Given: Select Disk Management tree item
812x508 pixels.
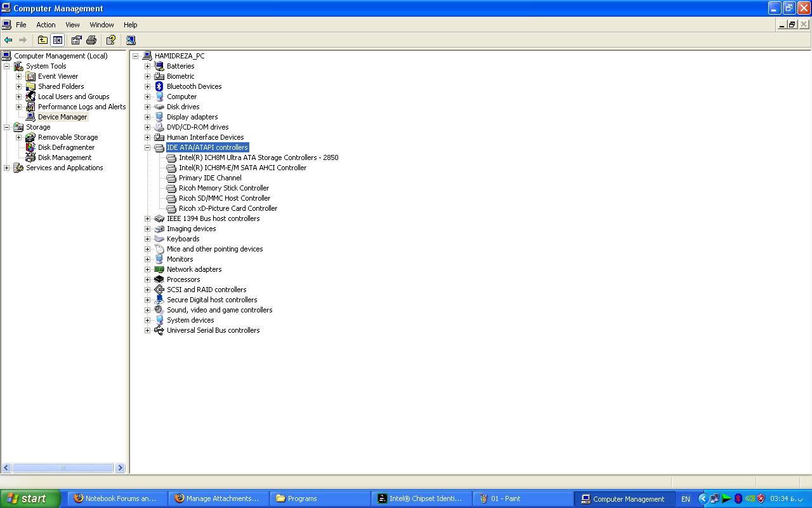Looking at the screenshot, I should coord(65,157).
